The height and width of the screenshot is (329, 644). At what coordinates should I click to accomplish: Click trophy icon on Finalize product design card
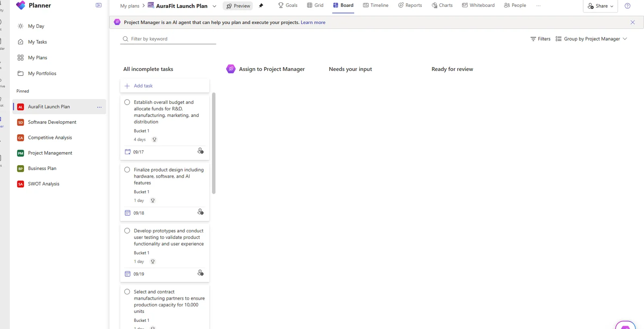point(153,201)
